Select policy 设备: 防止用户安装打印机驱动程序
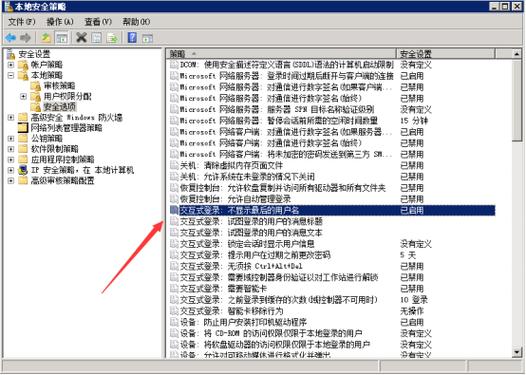 click(x=244, y=323)
